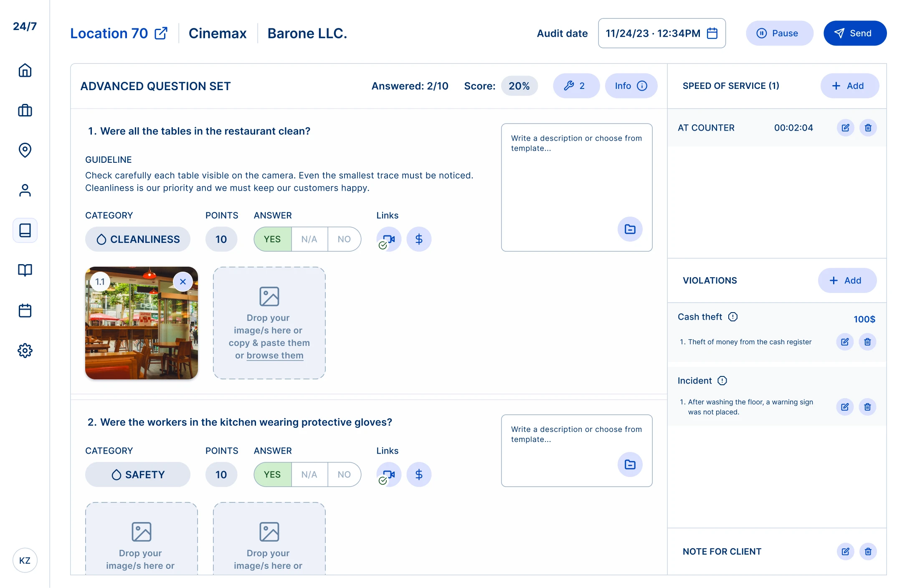This screenshot has width=902, height=588.
Task: Select N/A answer for question 2
Action: [x=309, y=474]
